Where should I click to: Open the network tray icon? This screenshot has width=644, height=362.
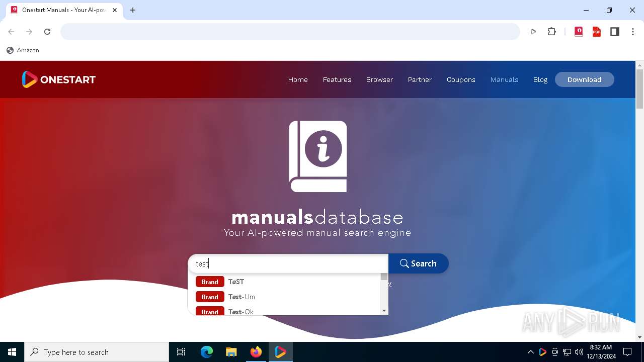click(x=567, y=352)
